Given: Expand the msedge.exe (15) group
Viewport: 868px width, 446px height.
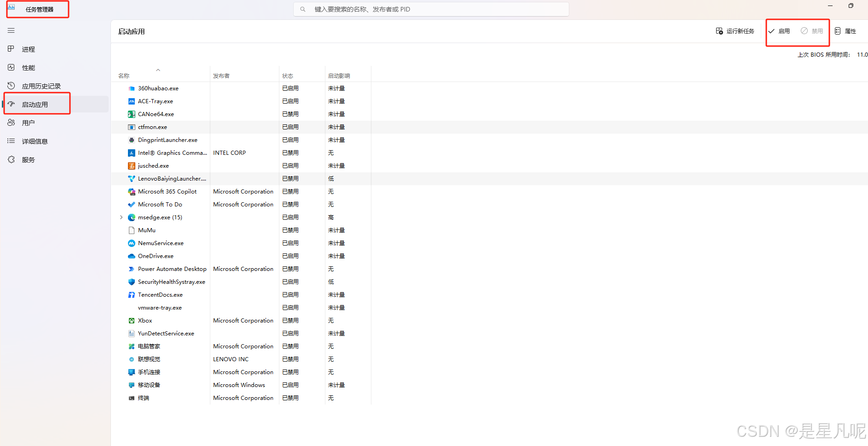Looking at the screenshot, I should (121, 217).
